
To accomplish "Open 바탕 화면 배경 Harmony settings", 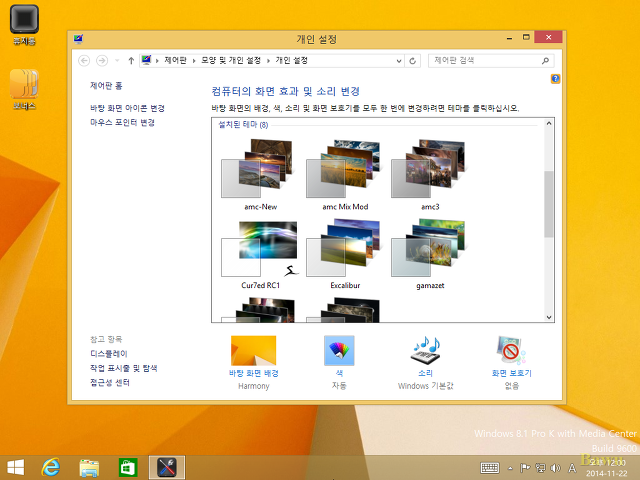I will 253,362.
